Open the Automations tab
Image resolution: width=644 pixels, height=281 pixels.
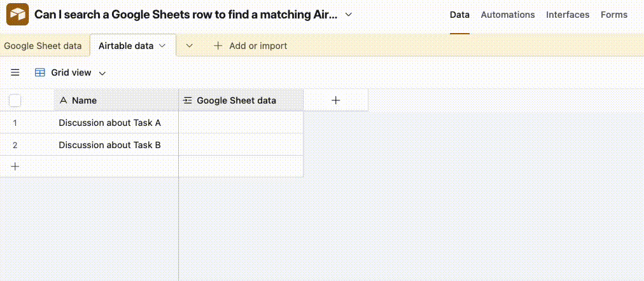[508, 15]
